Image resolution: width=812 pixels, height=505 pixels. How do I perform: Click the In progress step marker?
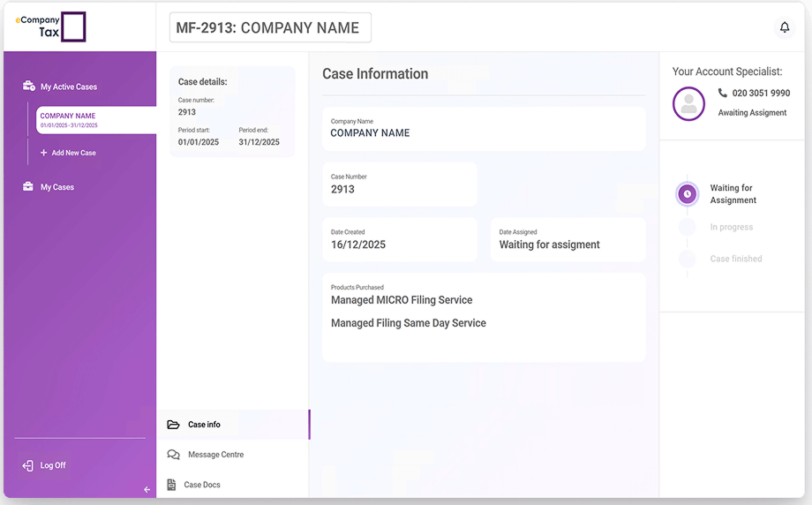coord(688,227)
